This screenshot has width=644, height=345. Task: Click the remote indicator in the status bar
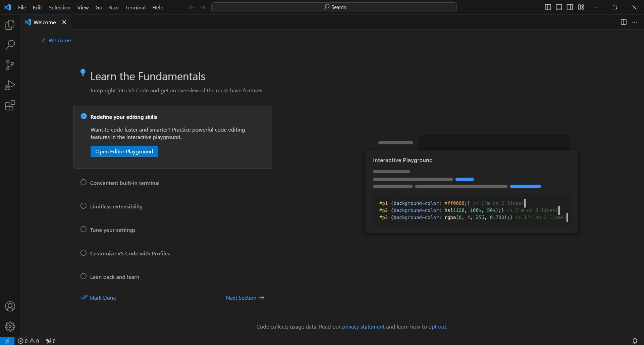[x=6, y=341]
